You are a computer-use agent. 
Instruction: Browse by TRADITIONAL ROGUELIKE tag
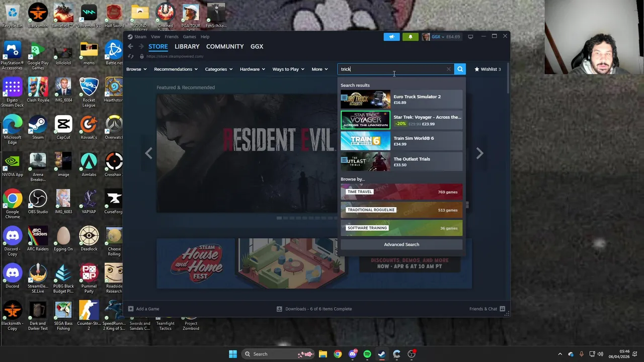tap(401, 210)
